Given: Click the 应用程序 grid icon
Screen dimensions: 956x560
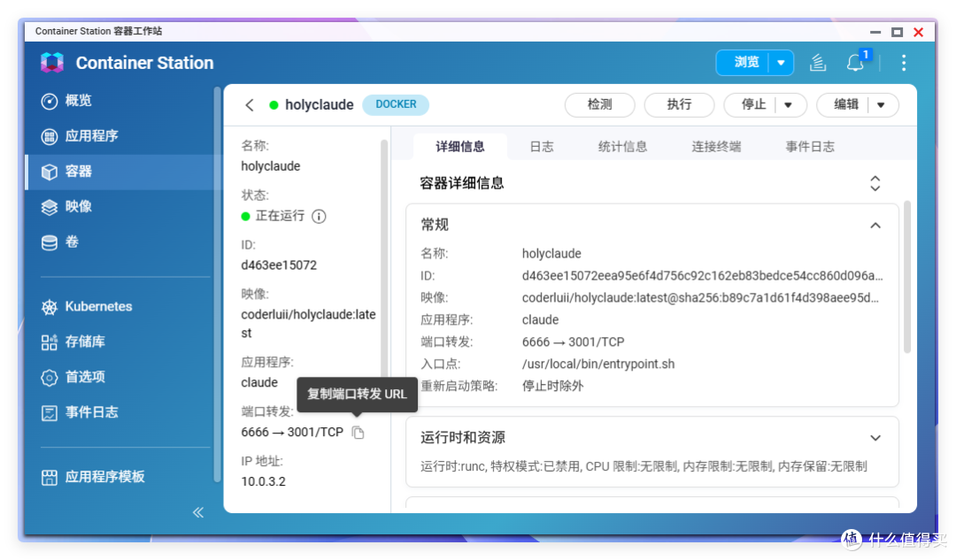Looking at the screenshot, I should [x=50, y=136].
